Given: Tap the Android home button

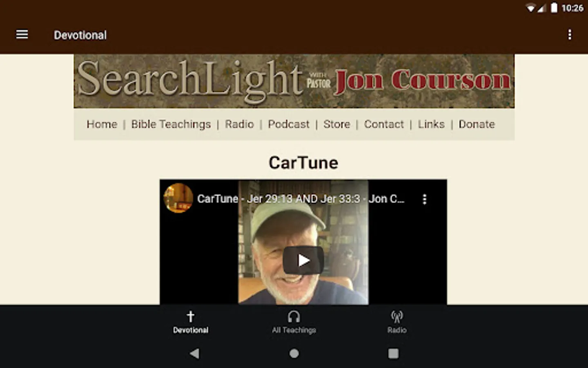Looking at the screenshot, I should pyautogui.click(x=294, y=353).
